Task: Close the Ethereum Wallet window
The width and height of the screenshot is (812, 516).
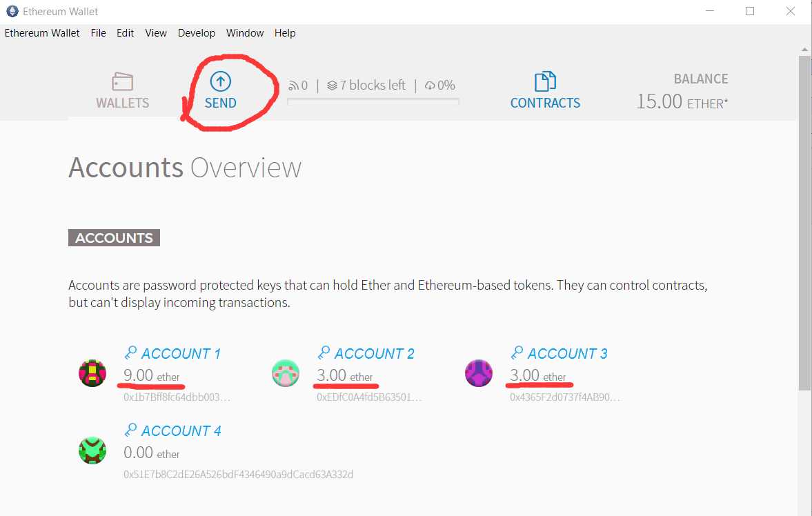Action: tap(790, 11)
